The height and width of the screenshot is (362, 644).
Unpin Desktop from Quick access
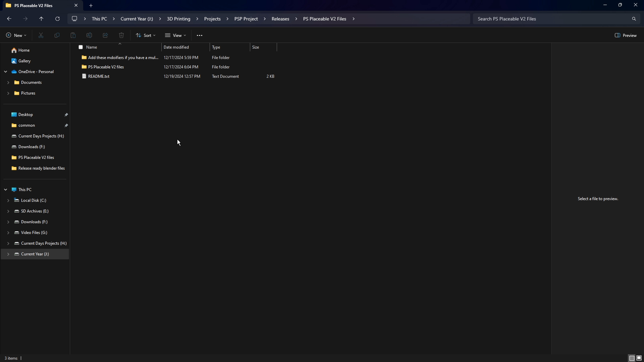66,115
